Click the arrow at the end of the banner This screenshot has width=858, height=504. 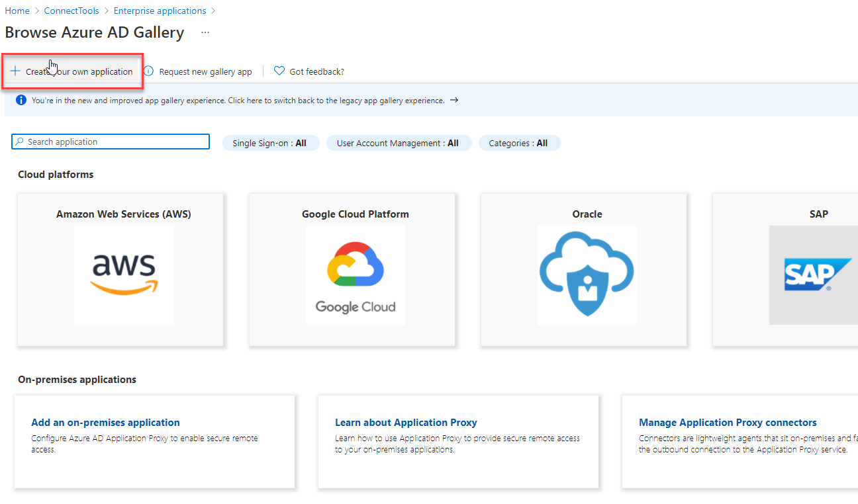(454, 101)
